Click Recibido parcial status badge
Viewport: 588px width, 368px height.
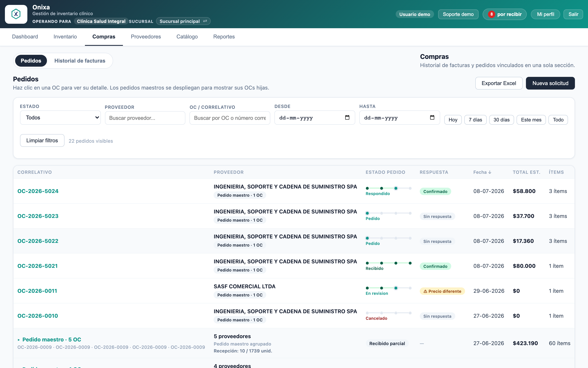point(387,343)
